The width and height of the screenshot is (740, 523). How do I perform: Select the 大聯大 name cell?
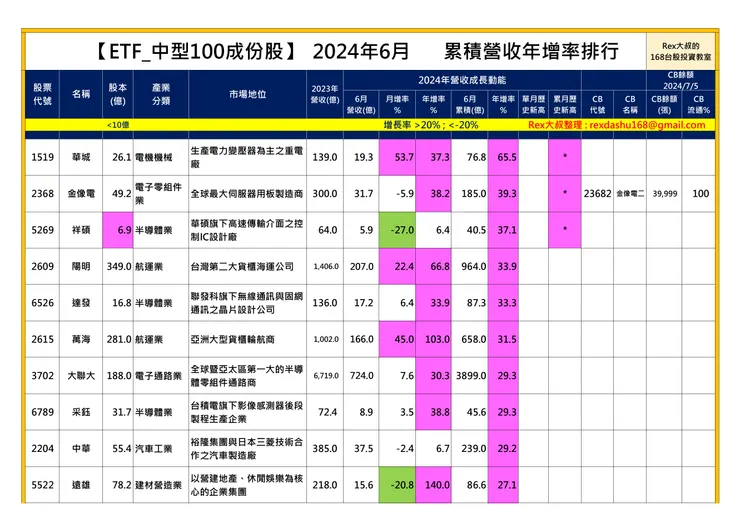[x=81, y=376]
